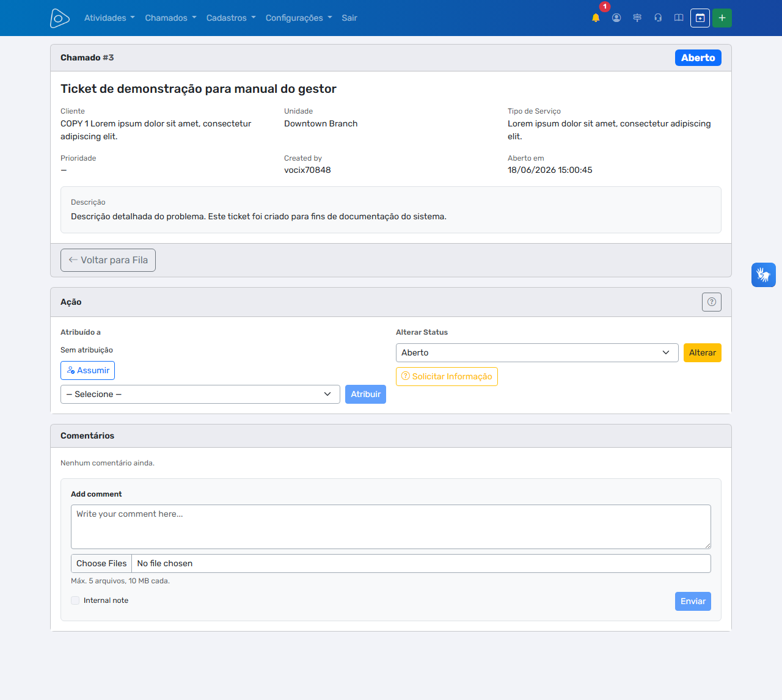Open the notifications bell icon
The height and width of the screenshot is (700, 782).
tap(596, 18)
